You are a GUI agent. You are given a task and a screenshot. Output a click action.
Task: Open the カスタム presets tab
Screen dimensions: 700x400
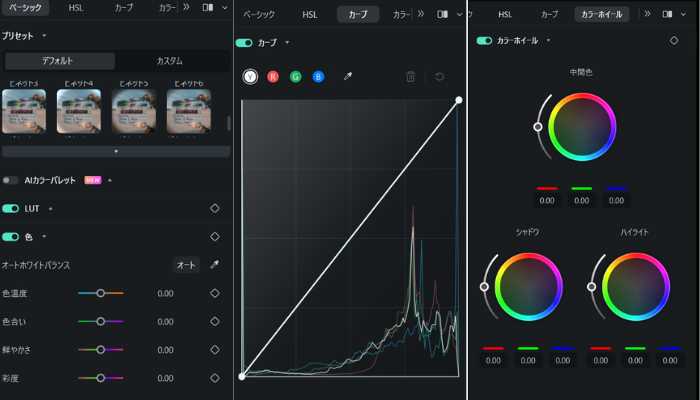[169, 61]
